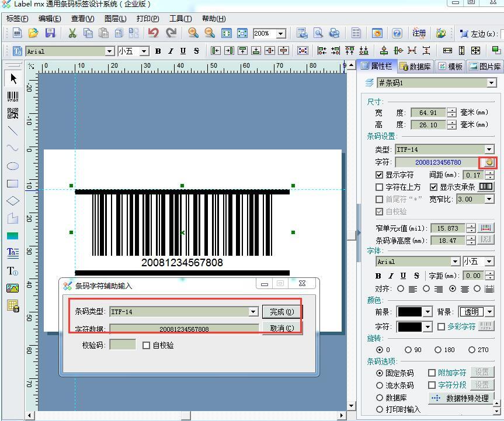Open zoom percentage 200% dropdown
The width and height of the screenshot is (504, 421).
[281, 33]
